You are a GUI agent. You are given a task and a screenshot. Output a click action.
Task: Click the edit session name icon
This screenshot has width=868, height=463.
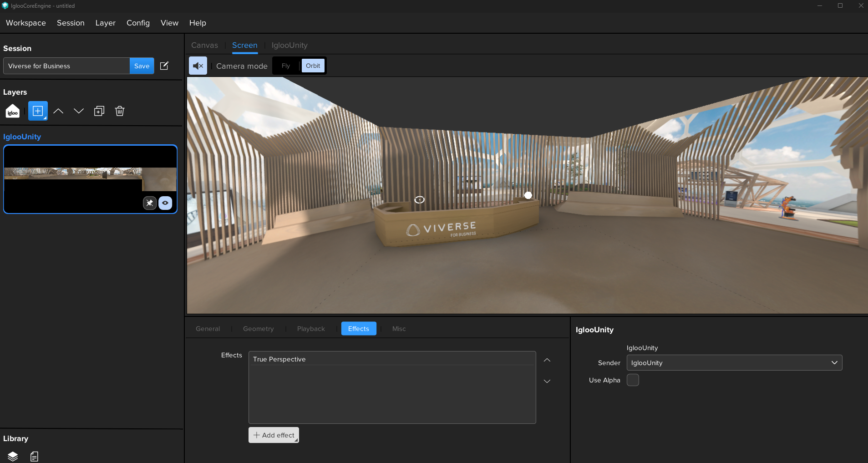coord(164,66)
